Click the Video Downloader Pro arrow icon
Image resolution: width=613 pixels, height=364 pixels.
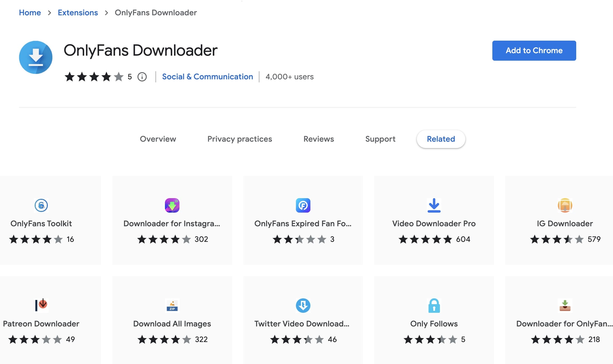click(434, 205)
